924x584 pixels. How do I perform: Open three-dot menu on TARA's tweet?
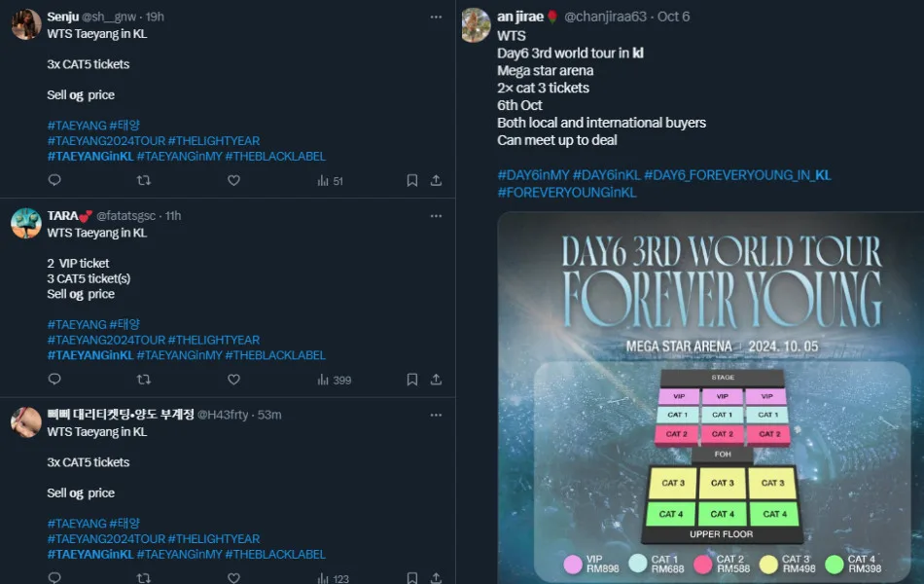(436, 216)
